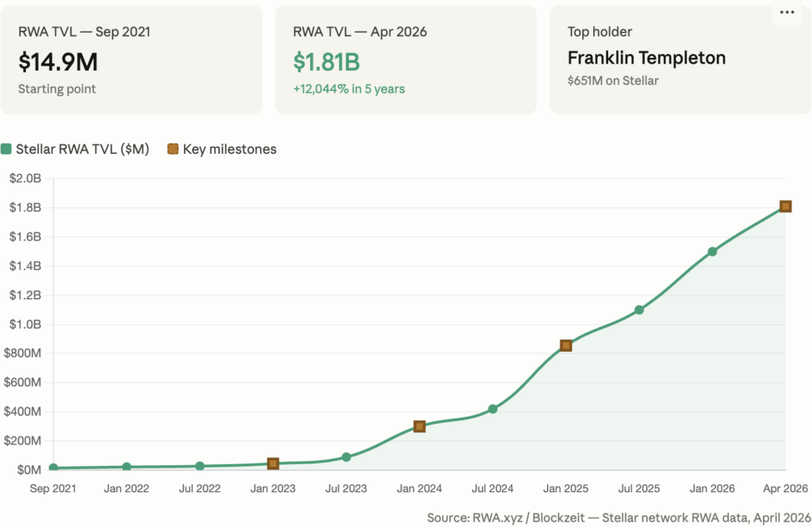
Task: Select the Jan 2024 milestone marker
Action: point(419,426)
